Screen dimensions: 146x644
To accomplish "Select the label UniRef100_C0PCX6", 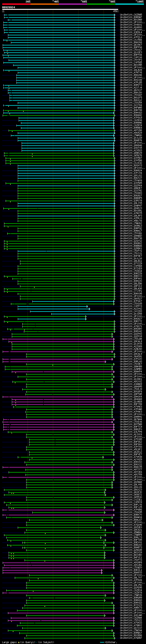I will point(131,58).
